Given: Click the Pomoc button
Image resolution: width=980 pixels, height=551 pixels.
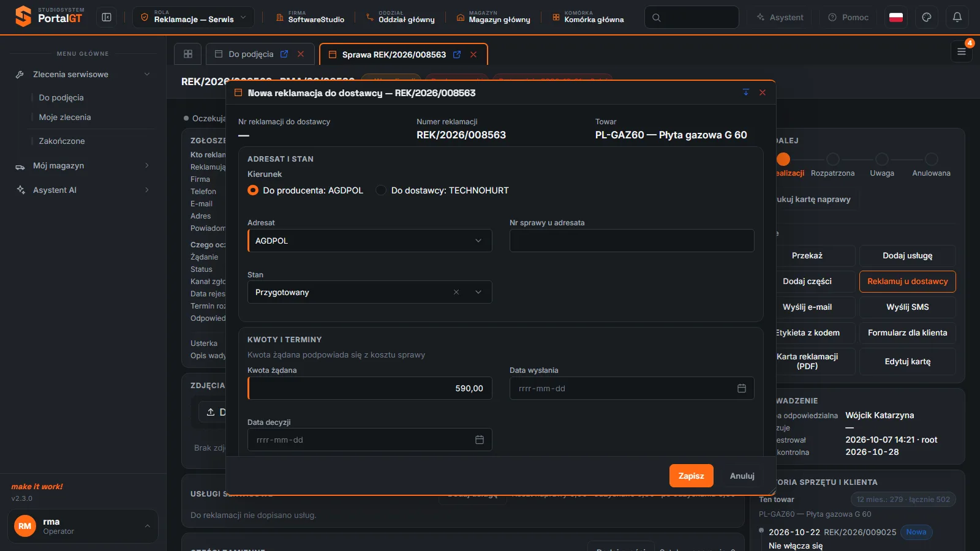Looking at the screenshot, I should (848, 17).
